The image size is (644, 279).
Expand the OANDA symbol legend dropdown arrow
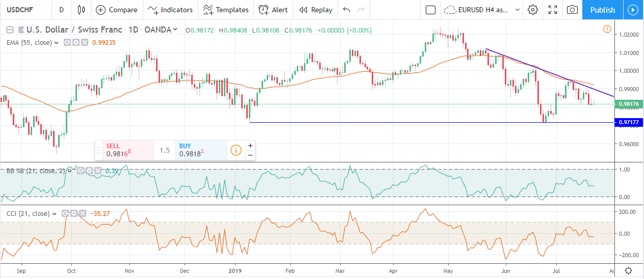(175, 30)
